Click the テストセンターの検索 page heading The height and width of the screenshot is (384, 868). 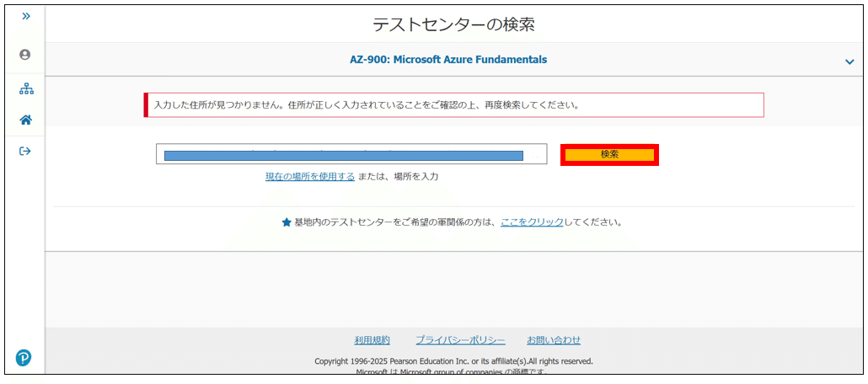(x=454, y=25)
